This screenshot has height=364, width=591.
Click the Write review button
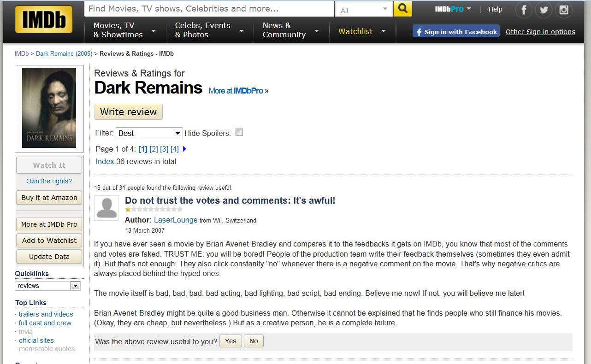128,112
